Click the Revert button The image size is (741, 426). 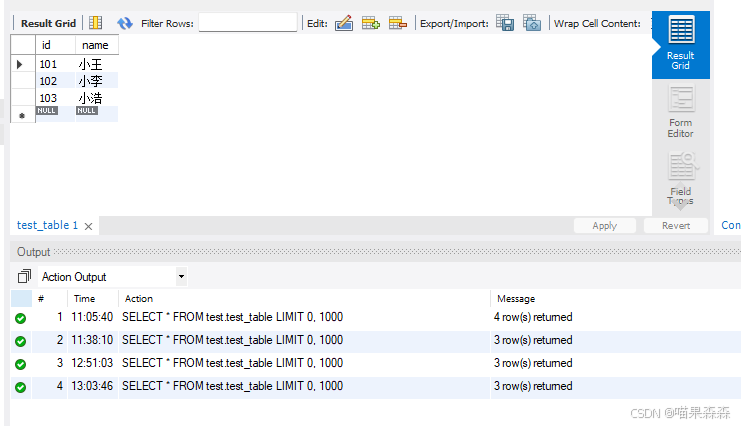(676, 226)
